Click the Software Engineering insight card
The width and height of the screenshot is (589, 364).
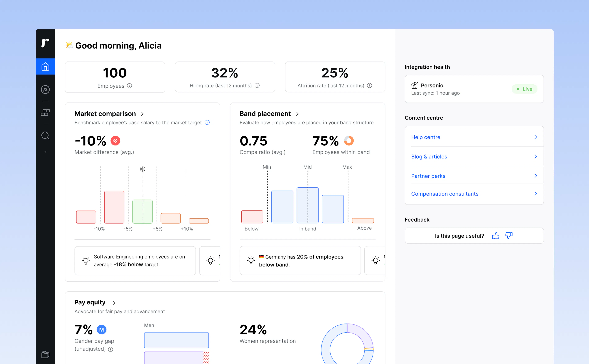(135, 260)
